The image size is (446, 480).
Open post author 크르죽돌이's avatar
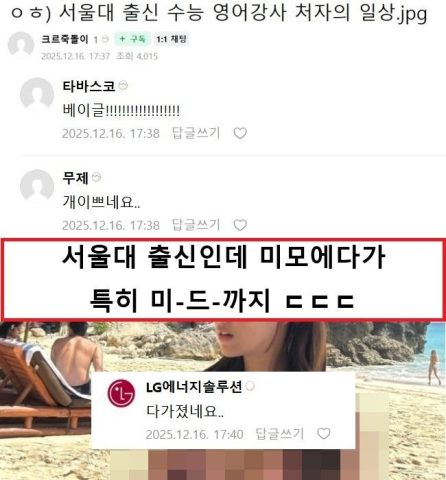pyautogui.click(x=21, y=45)
